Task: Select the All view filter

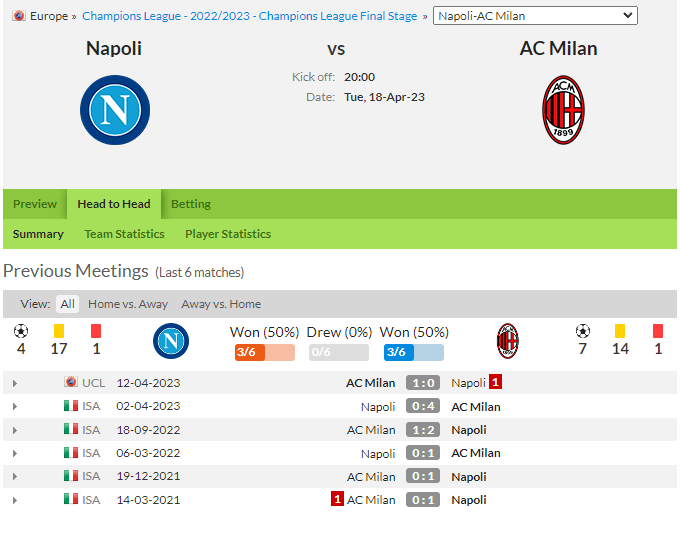Action: 68,304
